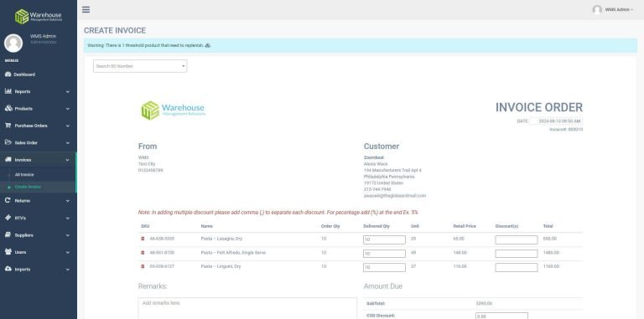Delete the Pasta Linguini row trash icon
This screenshot has width=644, height=319.
(x=143, y=266)
